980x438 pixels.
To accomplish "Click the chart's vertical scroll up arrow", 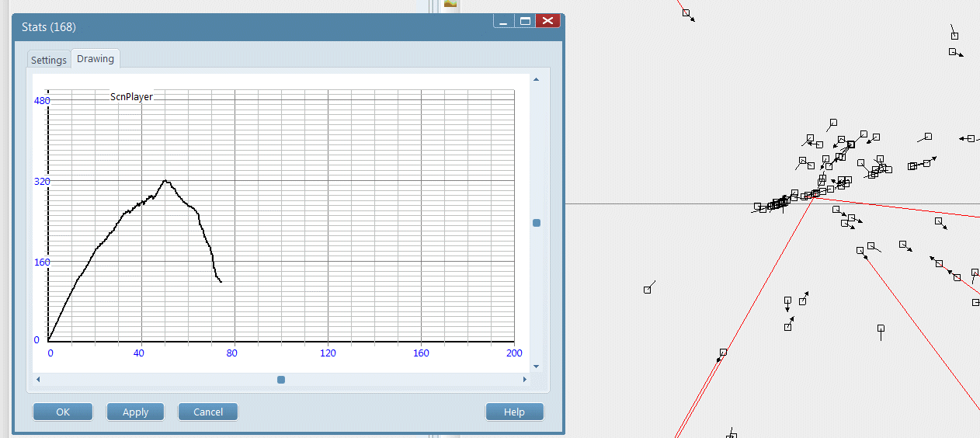I will click(536, 79).
